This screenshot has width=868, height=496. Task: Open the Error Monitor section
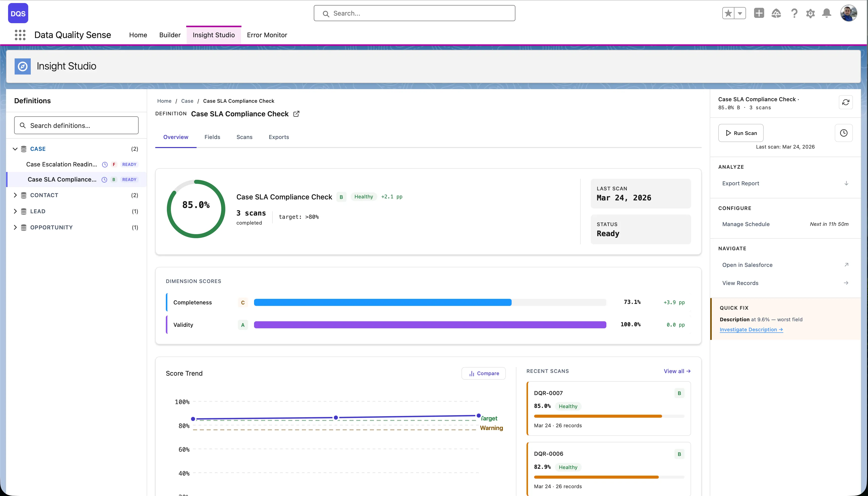[x=267, y=35]
